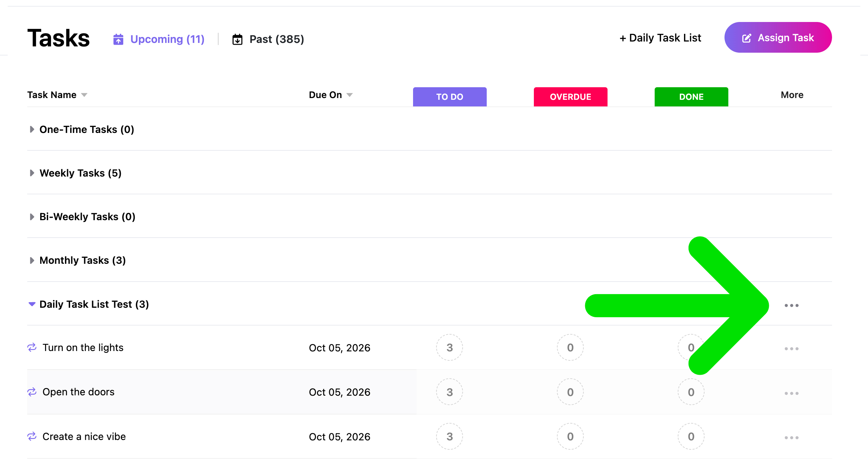Screen dimensions: 868x470
Task: Open more options for Daily Task List Test
Action: 791,305
